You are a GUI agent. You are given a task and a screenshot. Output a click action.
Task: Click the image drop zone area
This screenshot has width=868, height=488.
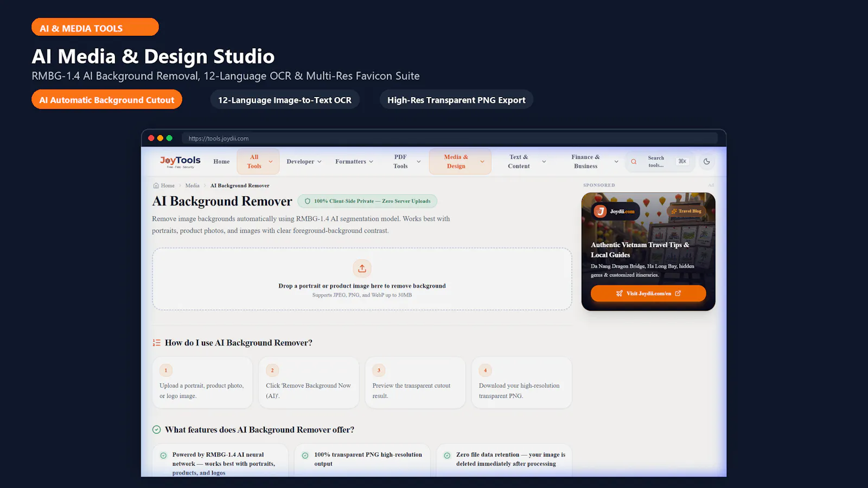[362, 279]
